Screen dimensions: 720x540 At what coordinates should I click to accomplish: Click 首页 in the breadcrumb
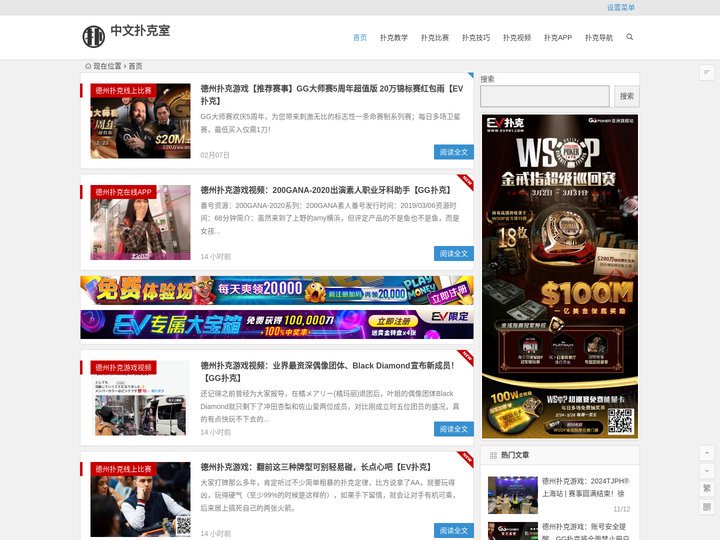tap(135, 66)
